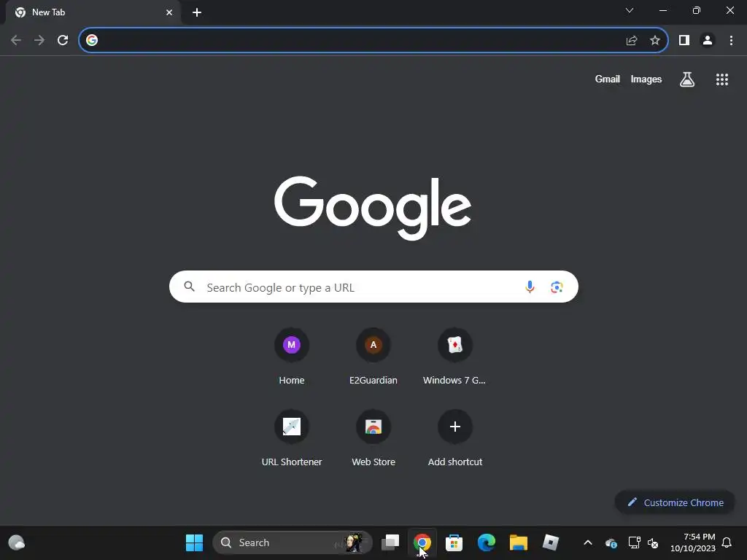Image resolution: width=747 pixels, height=560 pixels.
Task: Search by image with Google Lens
Action: tap(557, 287)
